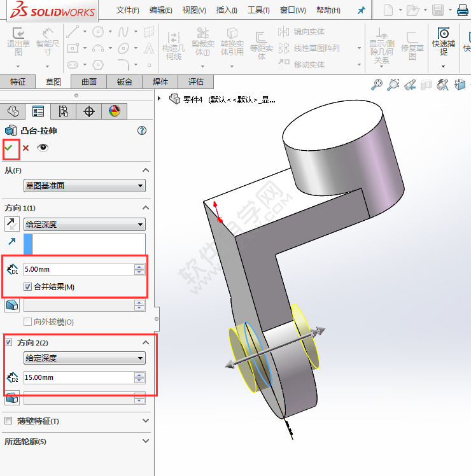The image size is (471, 476).
Task: Collapse the Direction 2 (方向2) section
Action: click(x=146, y=342)
